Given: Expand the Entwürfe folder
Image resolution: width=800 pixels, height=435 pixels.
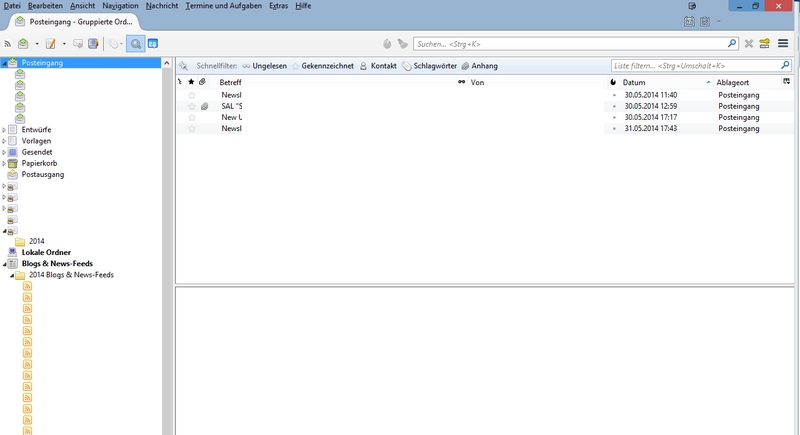Looking at the screenshot, I should coord(4,130).
